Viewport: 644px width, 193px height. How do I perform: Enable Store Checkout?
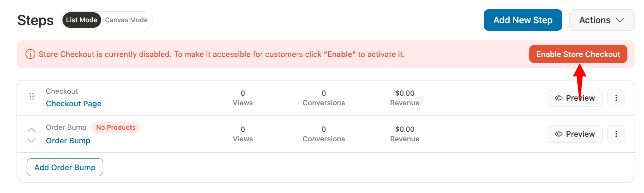click(x=578, y=54)
